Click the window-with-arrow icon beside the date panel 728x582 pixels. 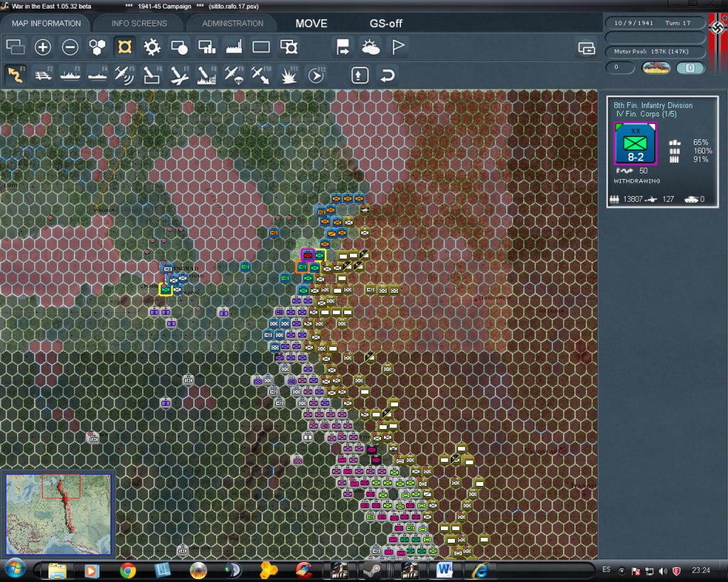587,48
